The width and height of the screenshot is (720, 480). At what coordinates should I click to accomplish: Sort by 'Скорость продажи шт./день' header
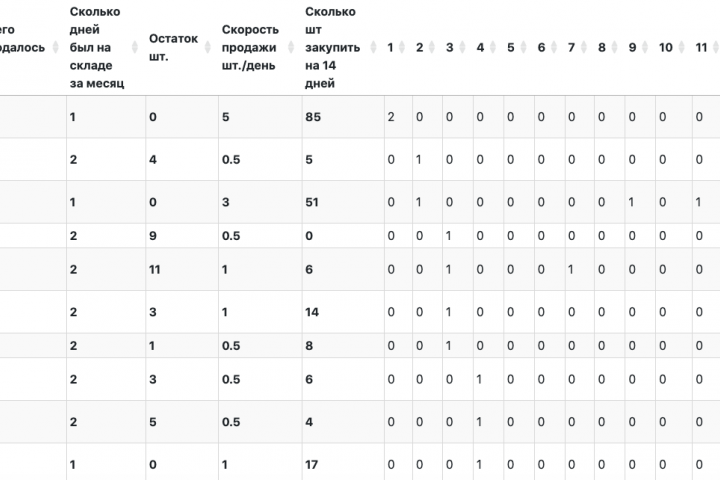[x=250, y=47]
